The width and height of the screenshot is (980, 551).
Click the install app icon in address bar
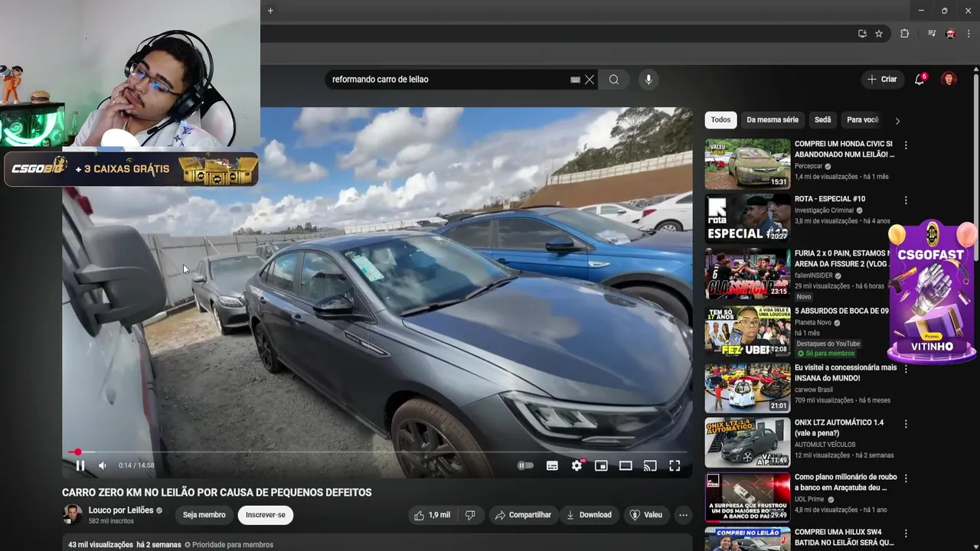862,34
